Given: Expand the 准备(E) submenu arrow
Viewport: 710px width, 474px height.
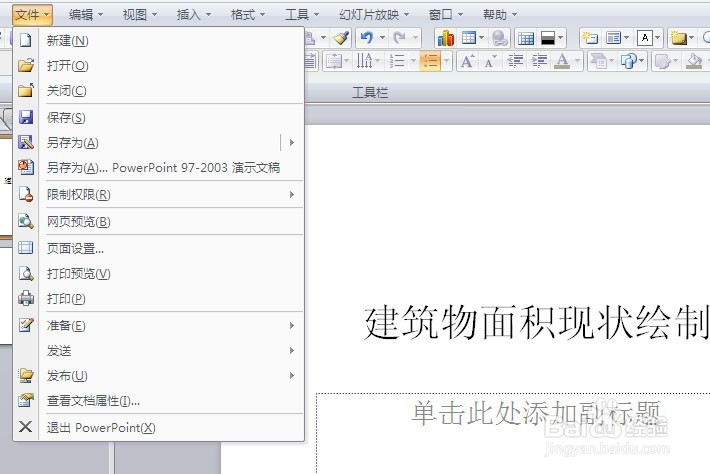Looking at the screenshot, I should point(292,326).
